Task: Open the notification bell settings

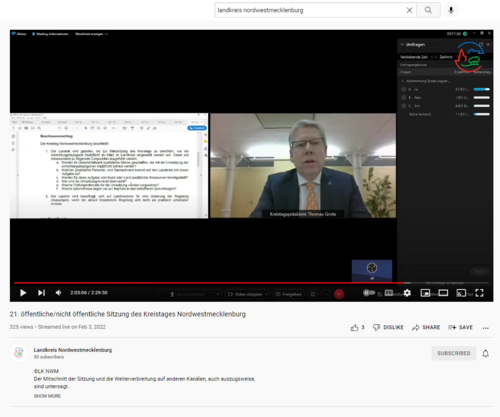Action: [486, 353]
